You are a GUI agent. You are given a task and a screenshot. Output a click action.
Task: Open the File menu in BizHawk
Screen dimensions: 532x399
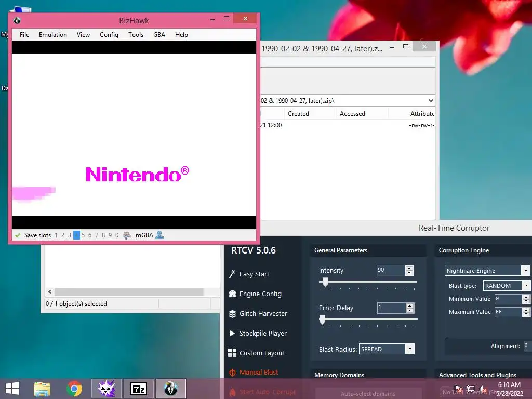[x=24, y=35]
